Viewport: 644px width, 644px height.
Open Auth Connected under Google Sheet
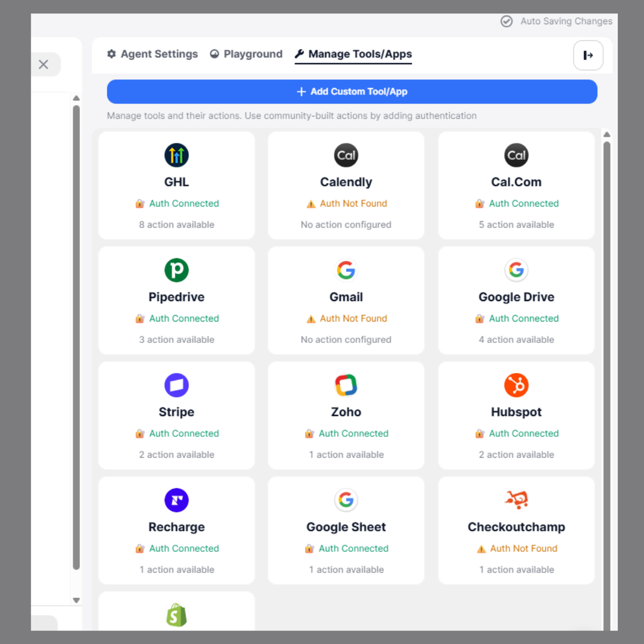[x=346, y=548]
